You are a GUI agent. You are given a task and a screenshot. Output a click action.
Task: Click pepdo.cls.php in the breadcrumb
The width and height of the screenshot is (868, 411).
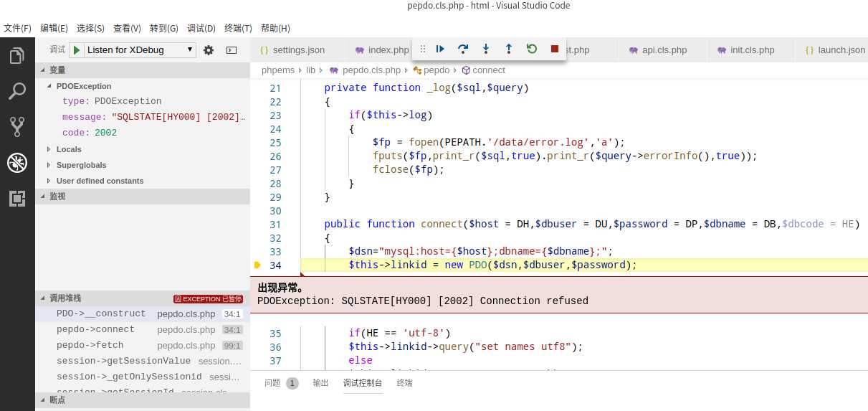click(x=371, y=70)
